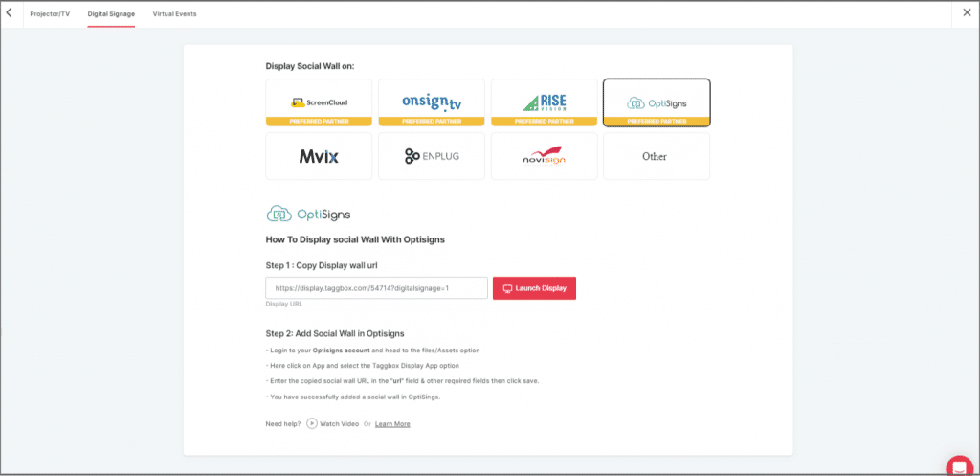
Task: Pick the Mvix signage option
Action: (x=319, y=156)
